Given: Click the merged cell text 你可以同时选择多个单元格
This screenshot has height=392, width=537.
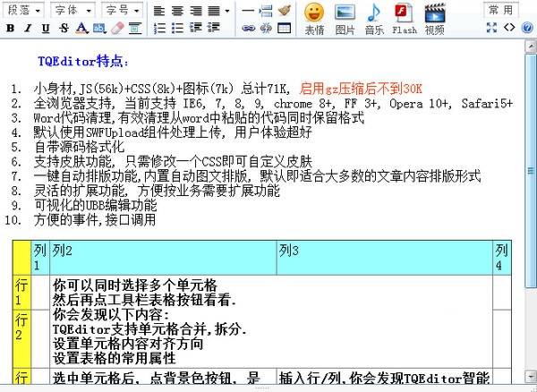Looking at the screenshot, I should pyautogui.click(x=135, y=285).
